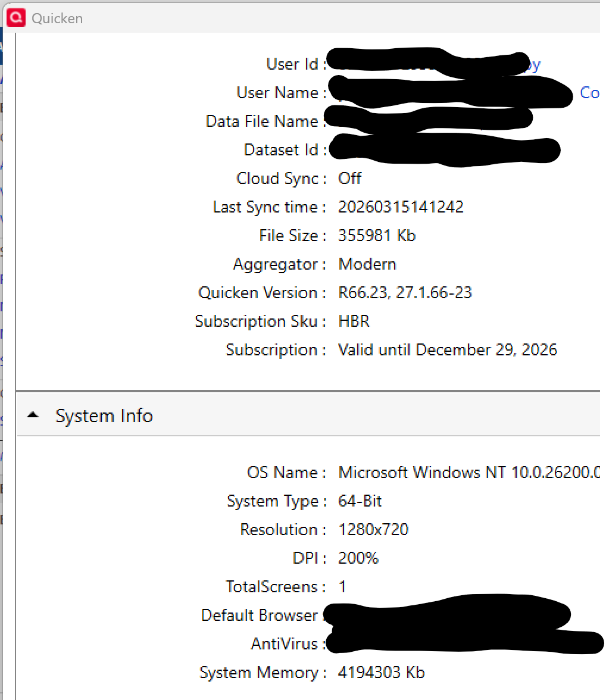The width and height of the screenshot is (606, 700).
Task: Click the Aggregator value Modern
Action: [x=367, y=264]
